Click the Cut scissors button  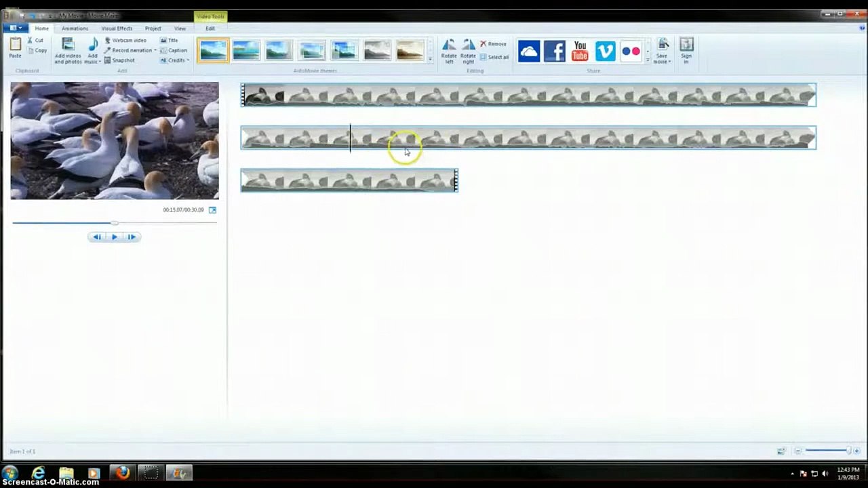[35, 41]
